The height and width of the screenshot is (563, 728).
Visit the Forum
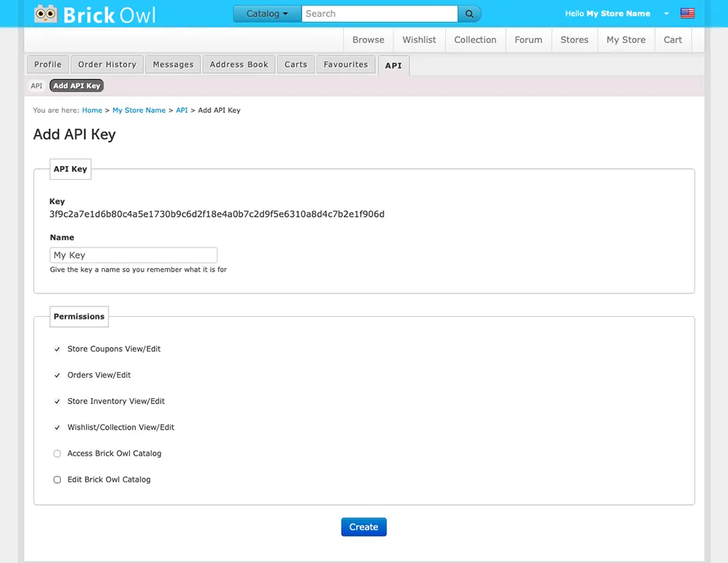(528, 40)
